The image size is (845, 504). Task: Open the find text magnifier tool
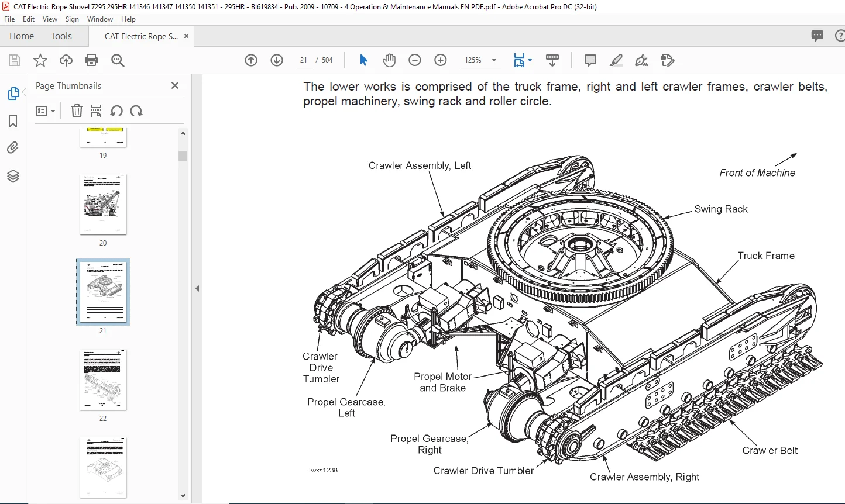[x=118, y=60]
